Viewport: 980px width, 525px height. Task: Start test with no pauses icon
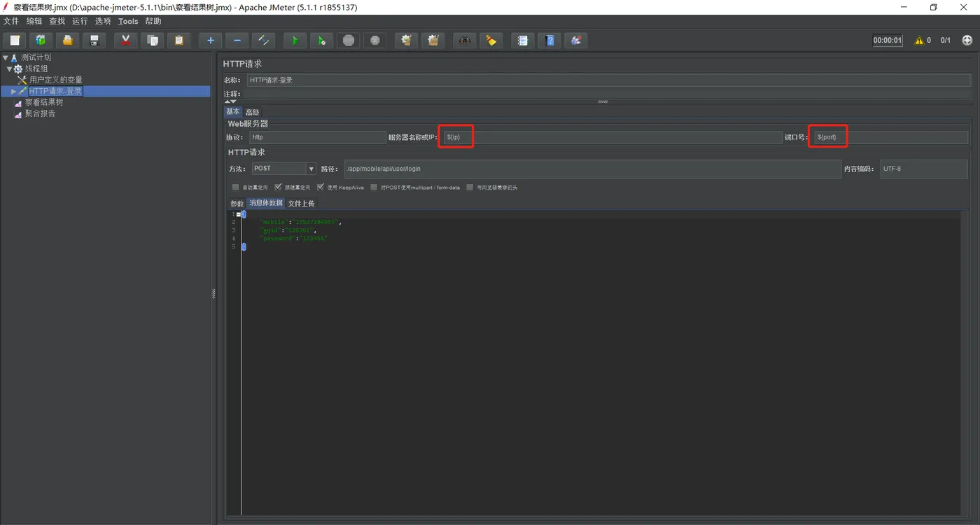point(321,41)
